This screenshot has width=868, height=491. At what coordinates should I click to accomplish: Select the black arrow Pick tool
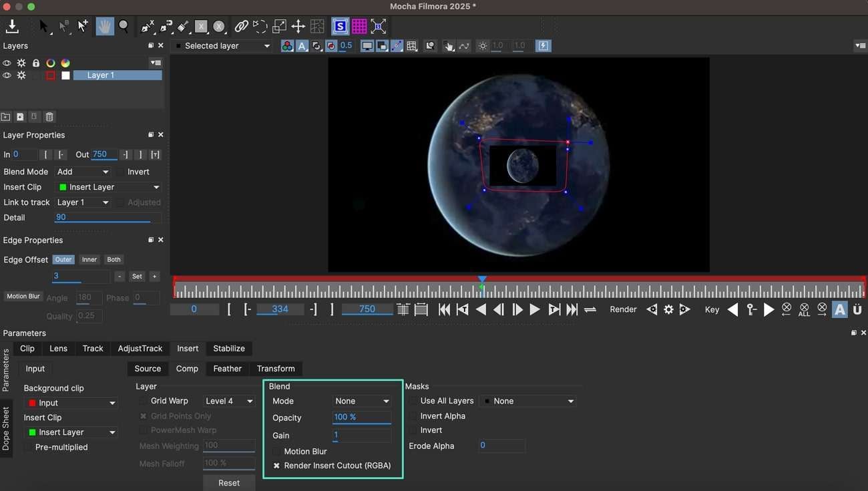pyautogui.click(x=43, y=27)
